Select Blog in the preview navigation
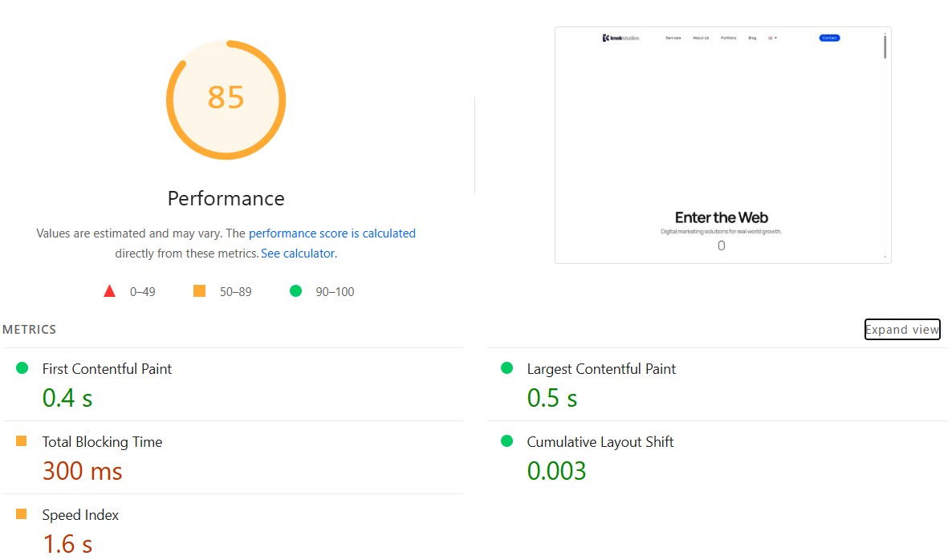 pyautogui.click(x=752, y=38)
